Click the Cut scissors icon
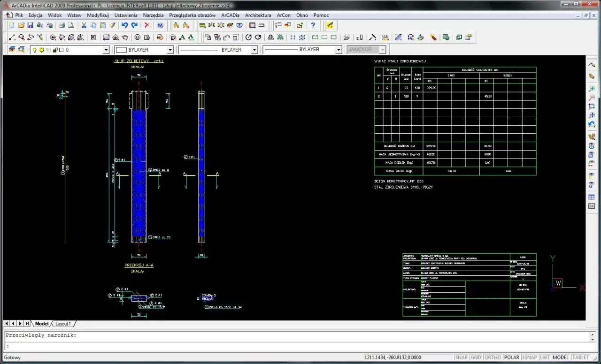The image size is (601, 364). (84, 25)
